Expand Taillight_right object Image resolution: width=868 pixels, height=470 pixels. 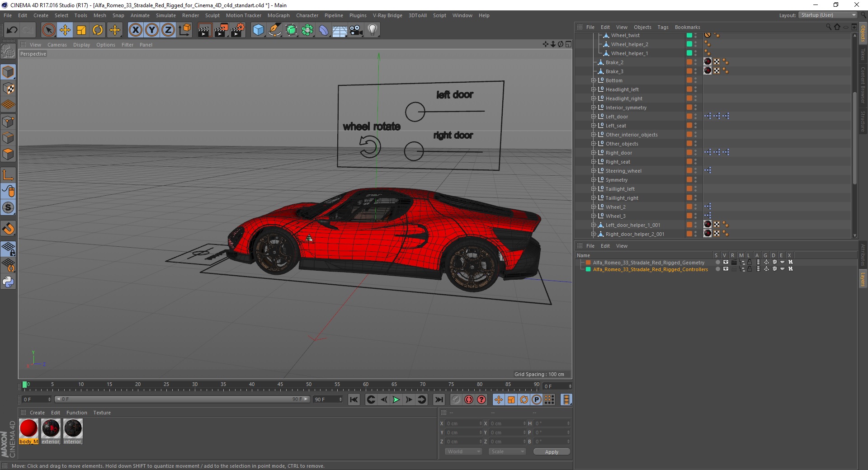(593, 198)
